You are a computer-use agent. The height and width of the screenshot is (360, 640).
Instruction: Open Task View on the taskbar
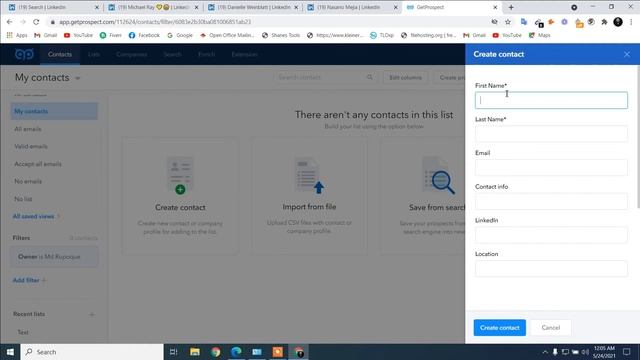tap(173, 352)
